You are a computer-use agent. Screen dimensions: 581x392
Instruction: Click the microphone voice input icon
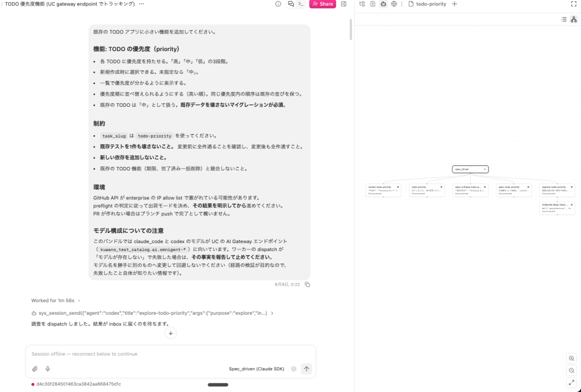[48, 369]
